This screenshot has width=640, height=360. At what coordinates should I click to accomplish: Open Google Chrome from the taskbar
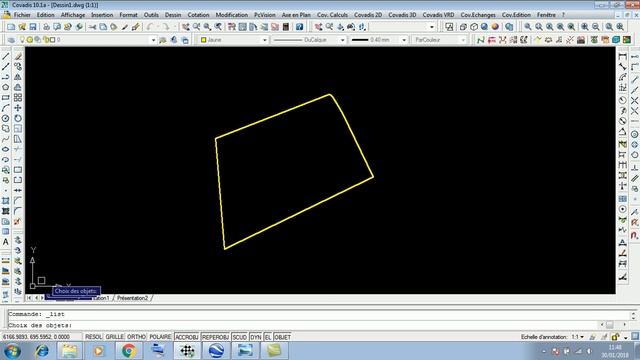pos(129,351)
